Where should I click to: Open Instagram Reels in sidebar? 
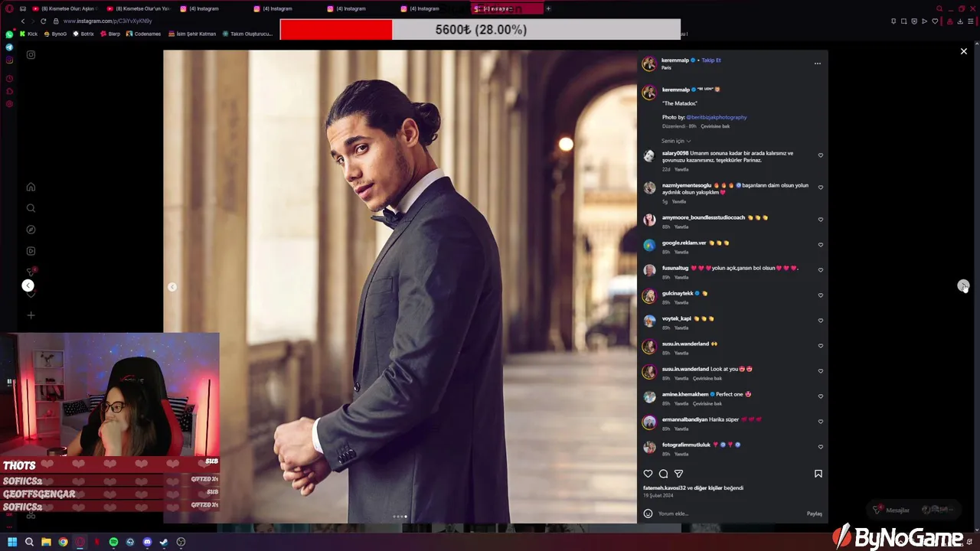[x=31, y=251]
